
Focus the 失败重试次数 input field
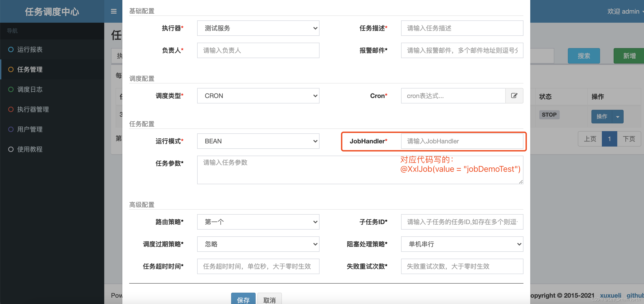point(462,266)
